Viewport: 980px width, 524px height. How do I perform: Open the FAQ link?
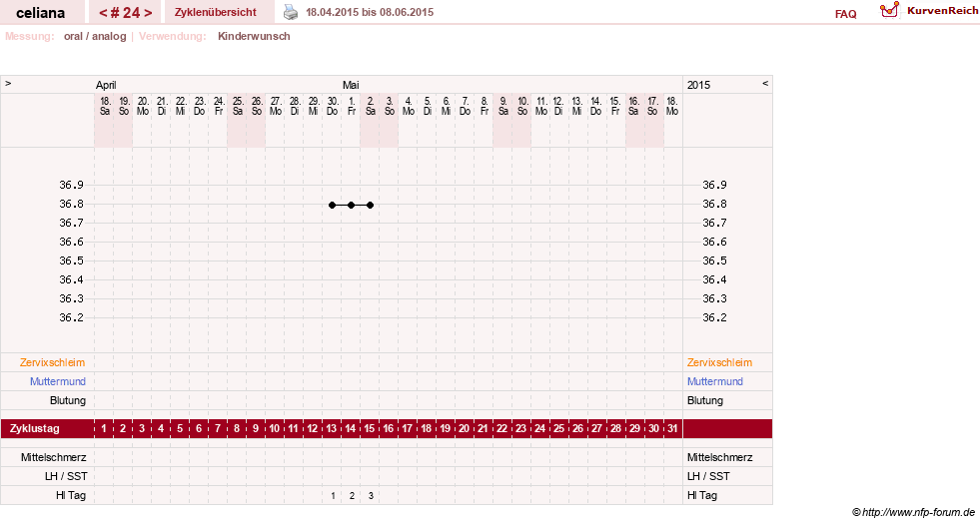point(845,14)
